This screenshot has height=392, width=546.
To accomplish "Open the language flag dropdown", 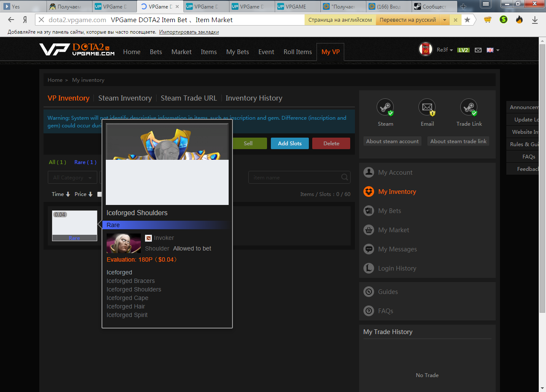I will [493, 50].
